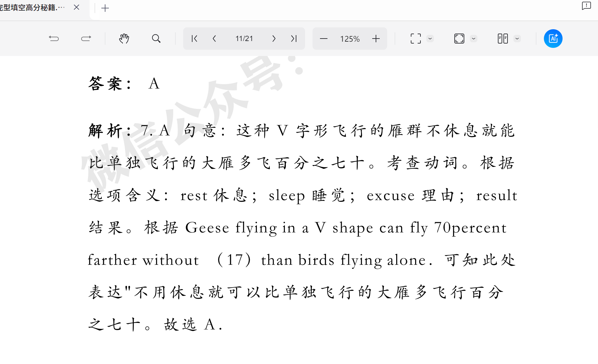Open the feedback comment icon
598x364 pixels.
[x=586, y=6]
